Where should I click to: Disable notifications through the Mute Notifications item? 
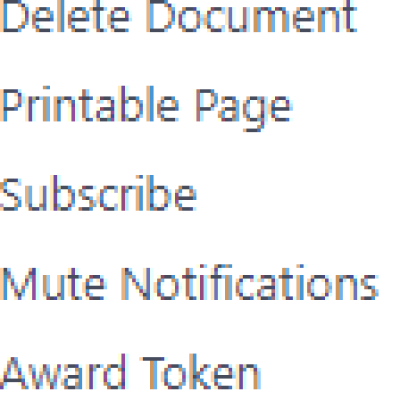coord(189,283)
